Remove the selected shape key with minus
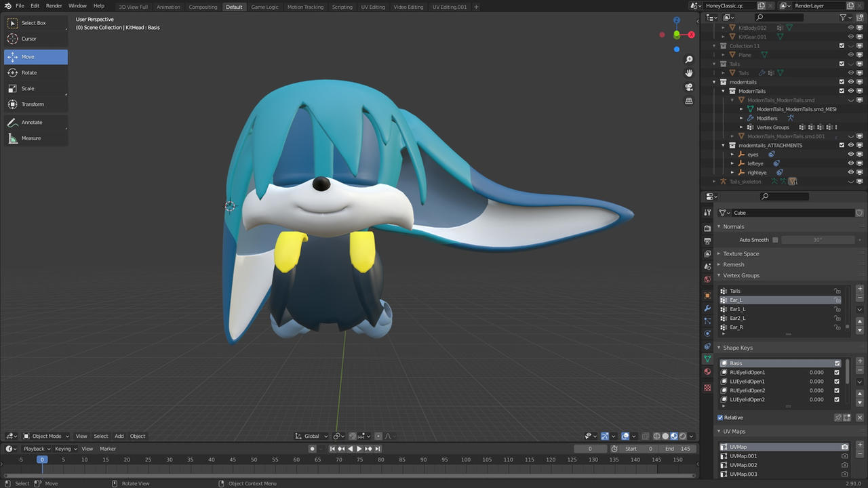This screenshot has width=868, height=488. point(860,370)
